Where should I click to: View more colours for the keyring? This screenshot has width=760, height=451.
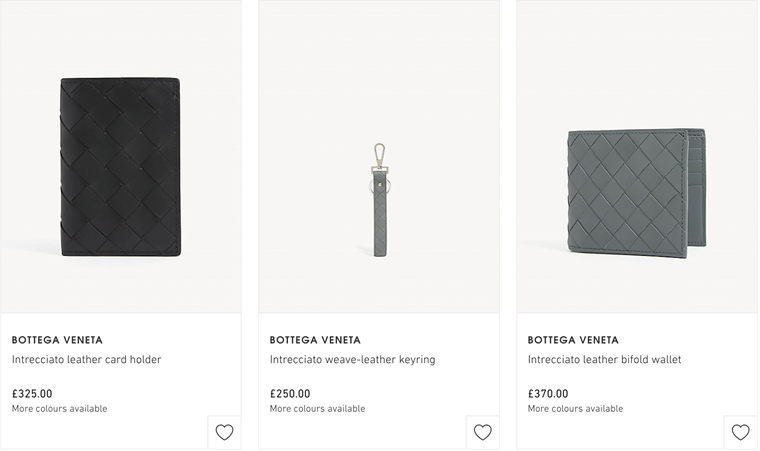[317, 409]
